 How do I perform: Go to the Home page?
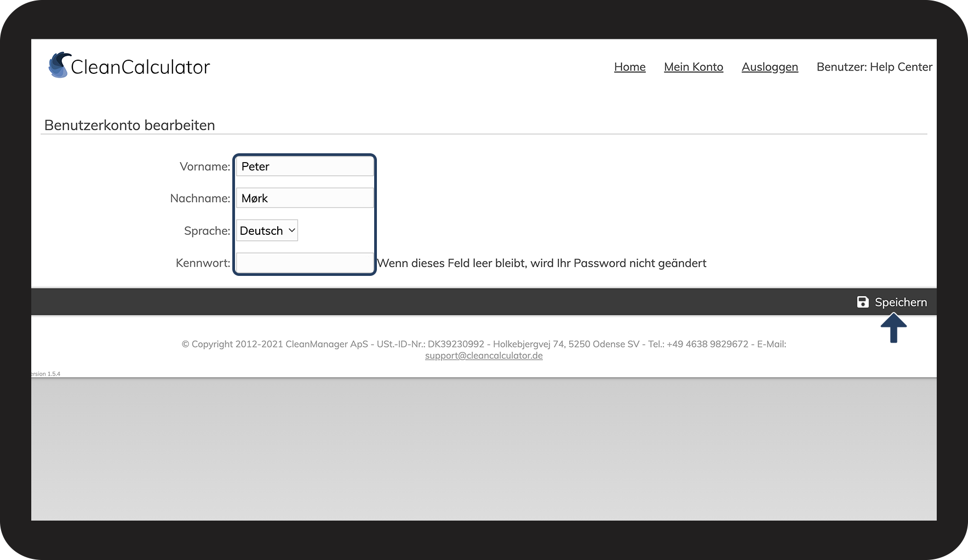(629, 67)
